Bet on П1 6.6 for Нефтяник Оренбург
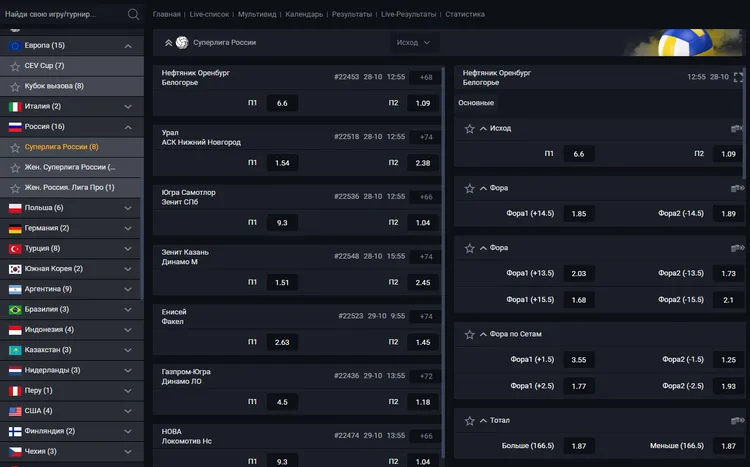Viewport: 750px width, 467px height. point(281,103)
